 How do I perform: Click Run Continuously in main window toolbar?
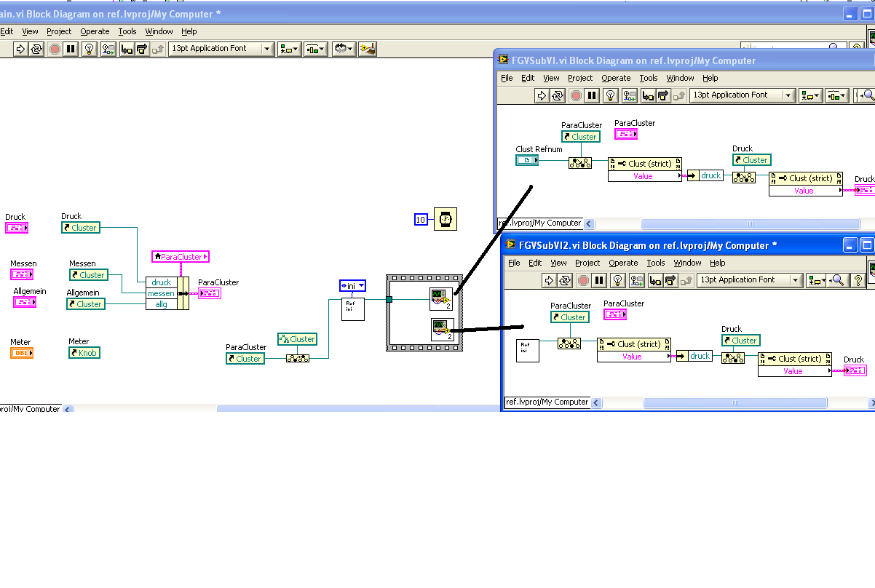point(36,49)
